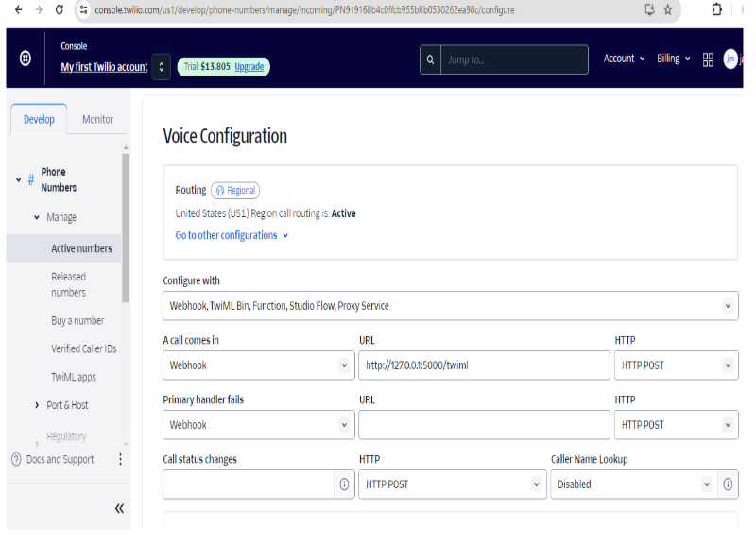
Task: Open Docs and Support more options icon
Action: [x=120, y=460]
